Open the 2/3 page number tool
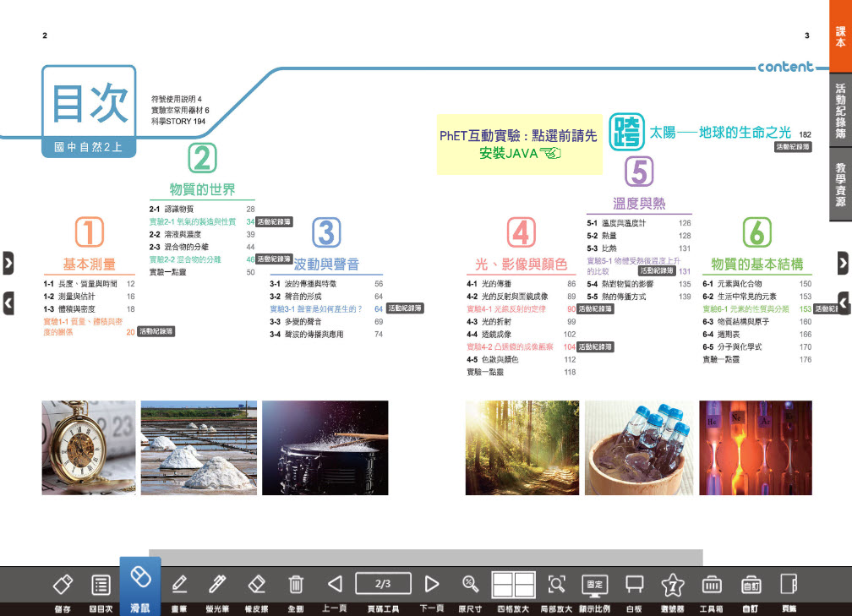 [x=383, y=584]
